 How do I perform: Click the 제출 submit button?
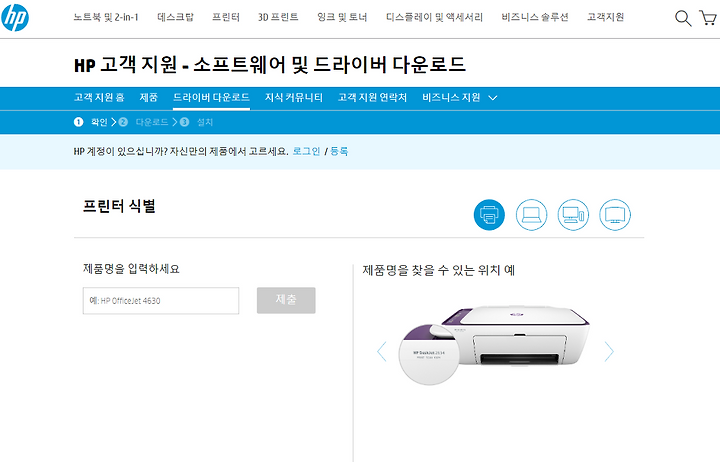click(286, 300)
